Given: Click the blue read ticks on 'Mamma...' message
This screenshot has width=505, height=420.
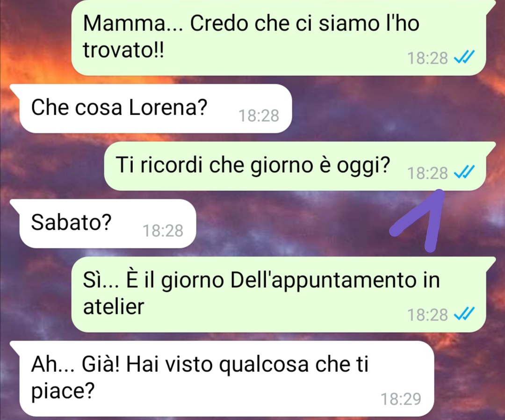Looking at the screenshot, I should tap(464, 58).
